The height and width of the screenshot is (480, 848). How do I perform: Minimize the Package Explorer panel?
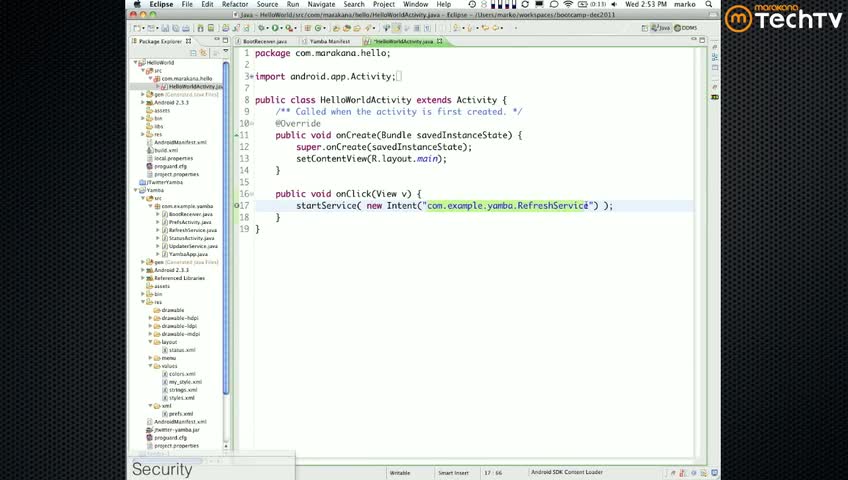[x=217, y=41]
